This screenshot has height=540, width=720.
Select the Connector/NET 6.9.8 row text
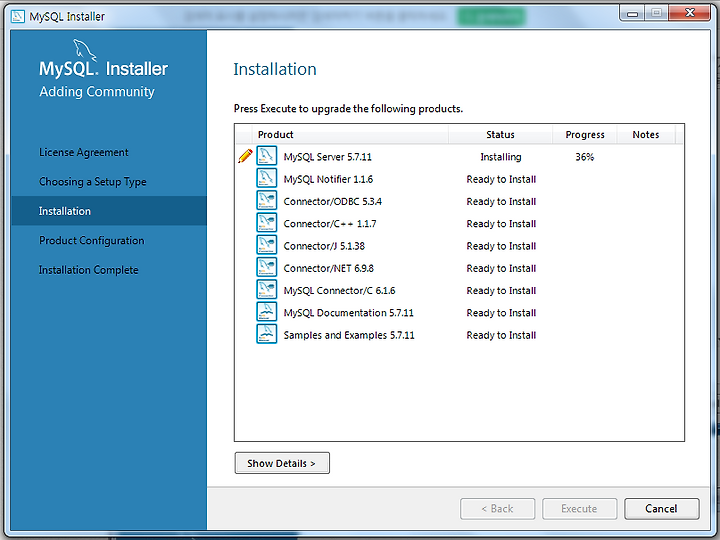pyautogui.click(x=328, y=268)
